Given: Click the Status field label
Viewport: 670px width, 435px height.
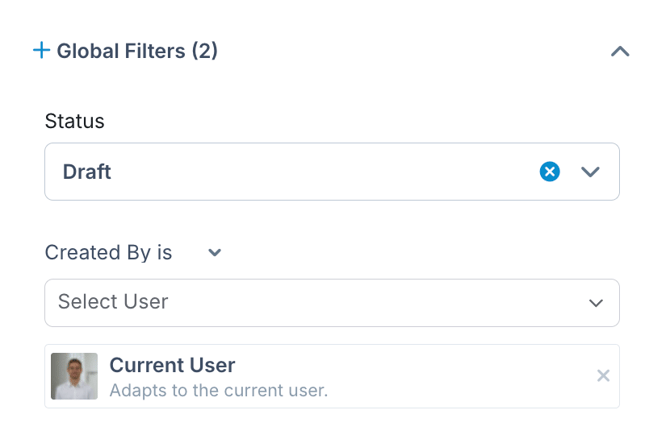Looking at the screenshot, I should point(75,121).
